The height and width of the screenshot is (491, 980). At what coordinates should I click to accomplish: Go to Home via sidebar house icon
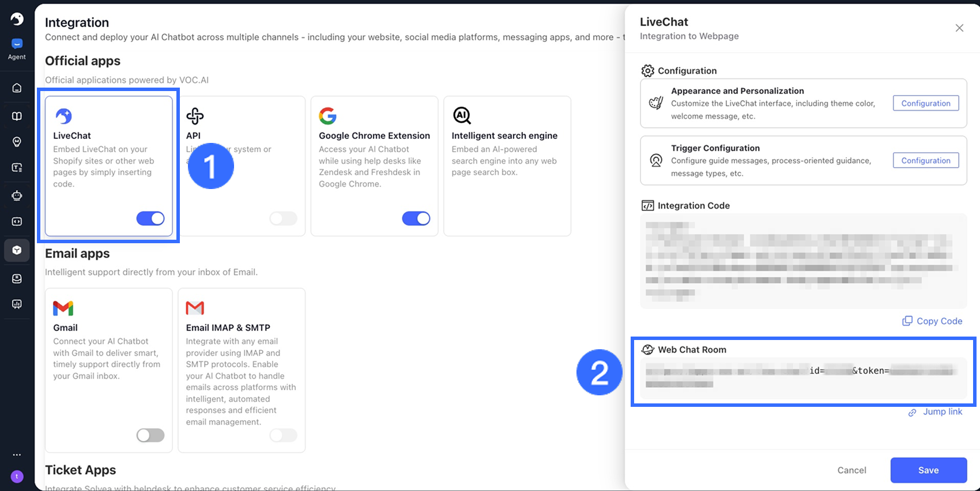click(17, 88)
